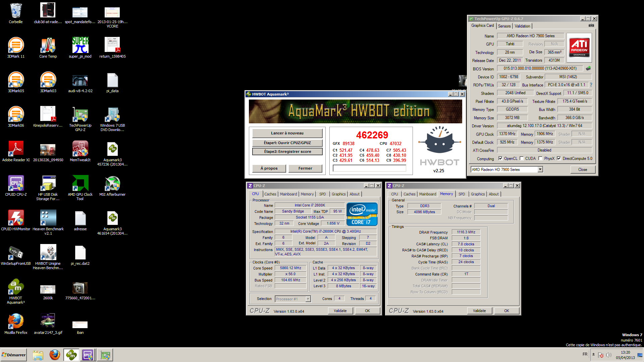This screenshot has height=362, width=644.
Task: Show hidden tray icons arrow
Action: click(x=593, y=355)
